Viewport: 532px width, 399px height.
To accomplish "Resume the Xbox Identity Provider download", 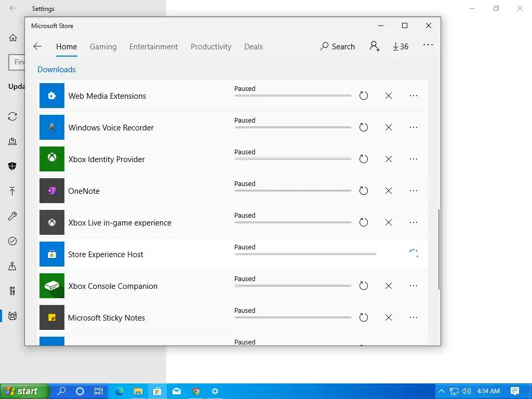I will 363,159.
